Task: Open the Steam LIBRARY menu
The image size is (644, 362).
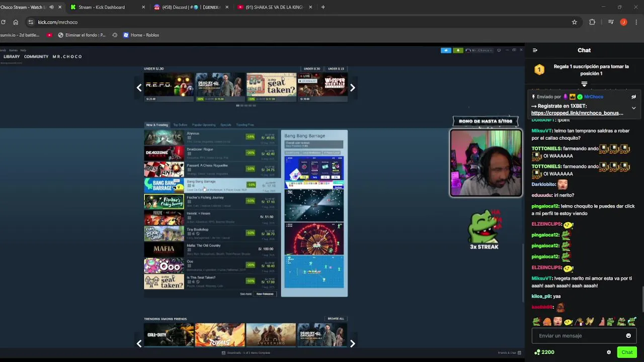Action: click(12, 57)
